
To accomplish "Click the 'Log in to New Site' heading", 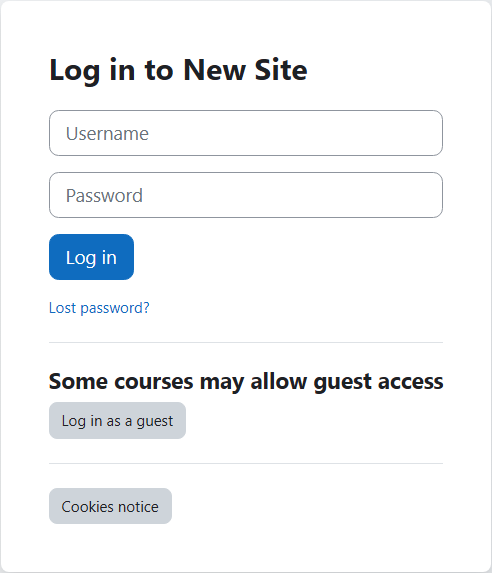I will 178,70.
